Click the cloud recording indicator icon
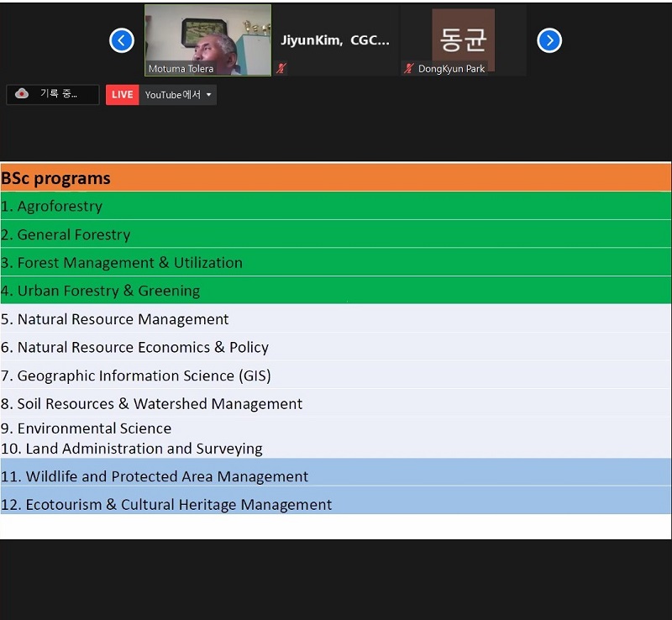The height and width of the screenshot is (620, 672). coord(22,93)
